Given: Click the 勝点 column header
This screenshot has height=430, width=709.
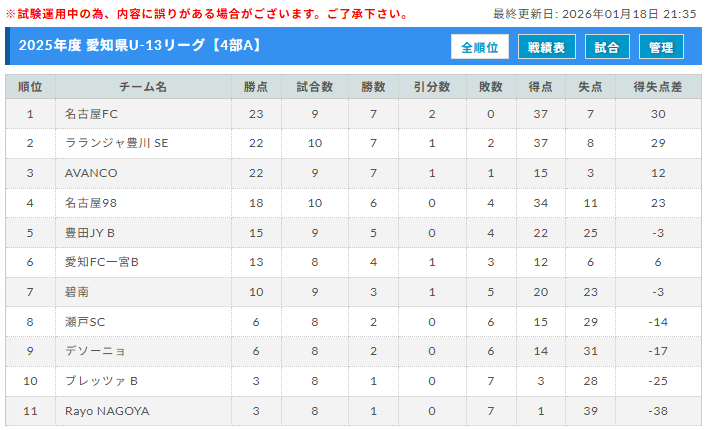Looking at the screenshot, I should (x=256, y=87).
